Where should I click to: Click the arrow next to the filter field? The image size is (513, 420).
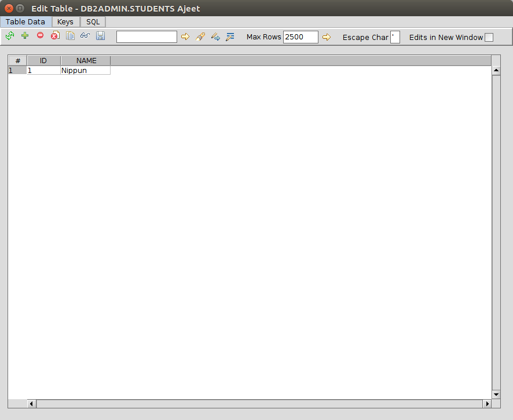[x=185, y=36]
